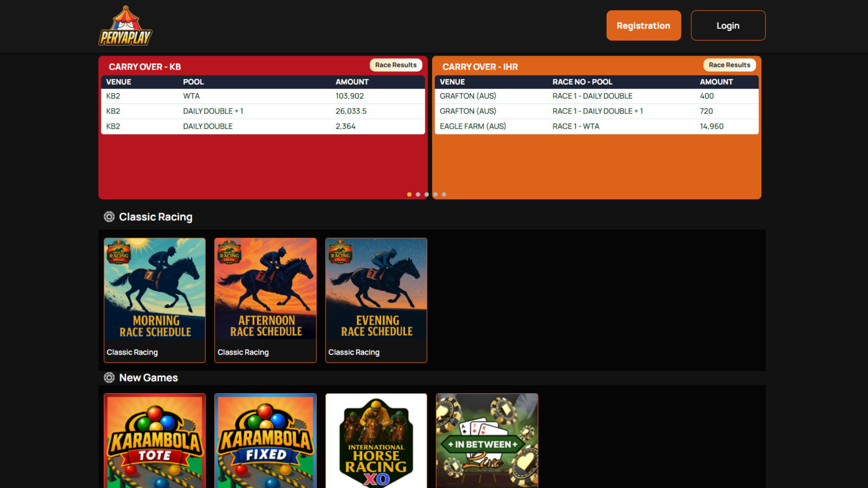This screenshot has height=488, width=868.
Task: Click Classic Racing label under Afternoon card
Action: click(243, 352)
